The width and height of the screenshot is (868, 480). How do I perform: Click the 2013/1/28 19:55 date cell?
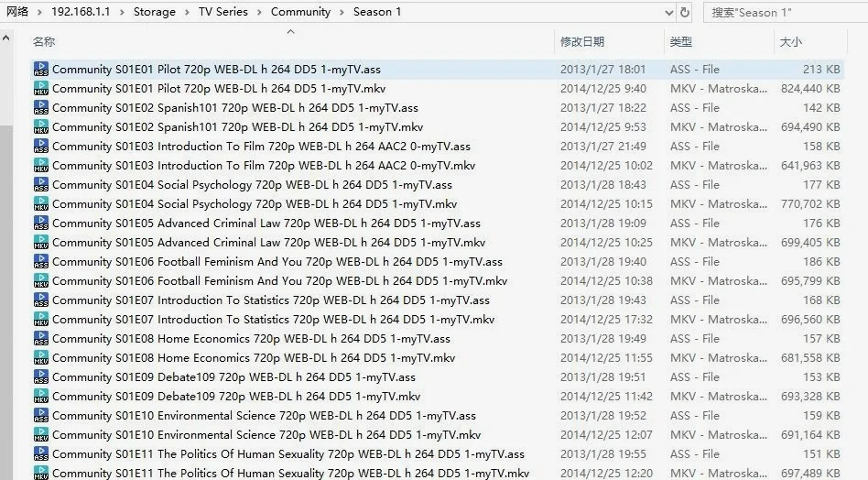[x=602, y=454]
